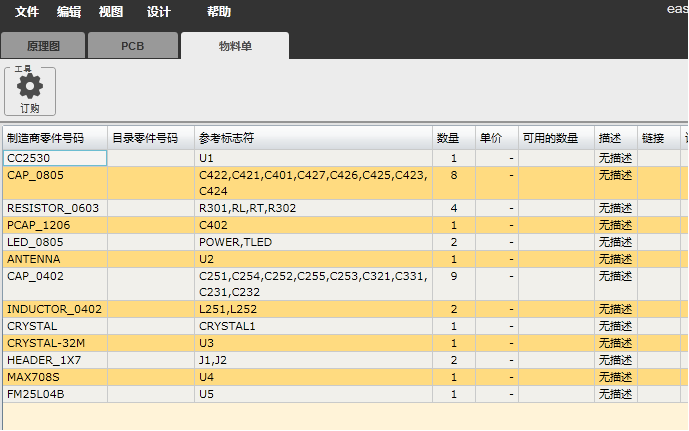The width and height of the screenshot is (689, 431).
Task: Click the POWER,TLED designator cell
Action: click(x=313, y=242)
